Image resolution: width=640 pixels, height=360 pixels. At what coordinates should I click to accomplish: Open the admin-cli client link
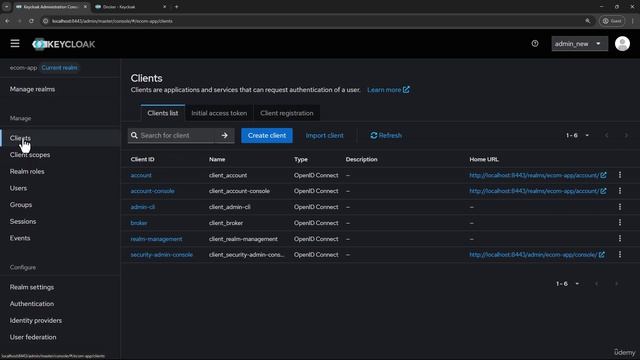point(142,207)
